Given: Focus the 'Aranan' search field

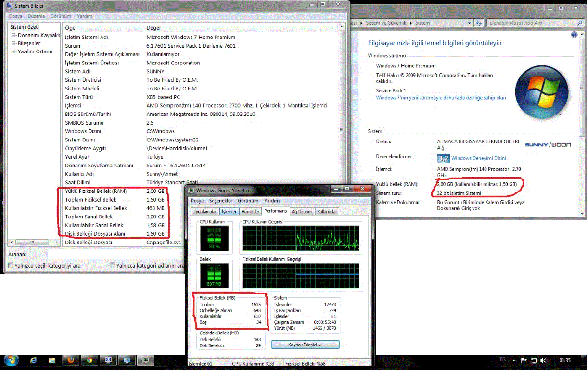Looking at the screenshot, I should 115,254.
